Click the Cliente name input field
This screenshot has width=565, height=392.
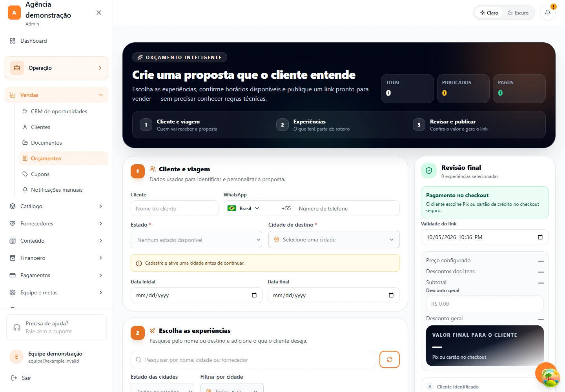click(x=175, y=208)
